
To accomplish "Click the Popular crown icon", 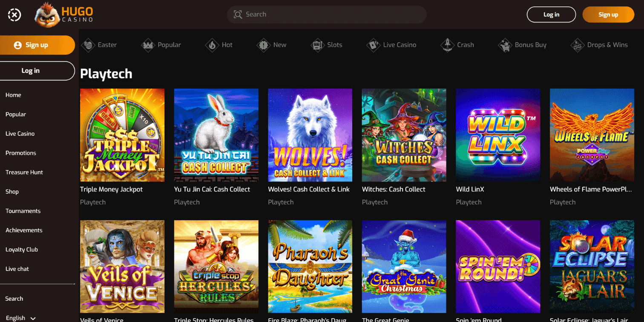I will pyautogui.click(x=148, y=45).
